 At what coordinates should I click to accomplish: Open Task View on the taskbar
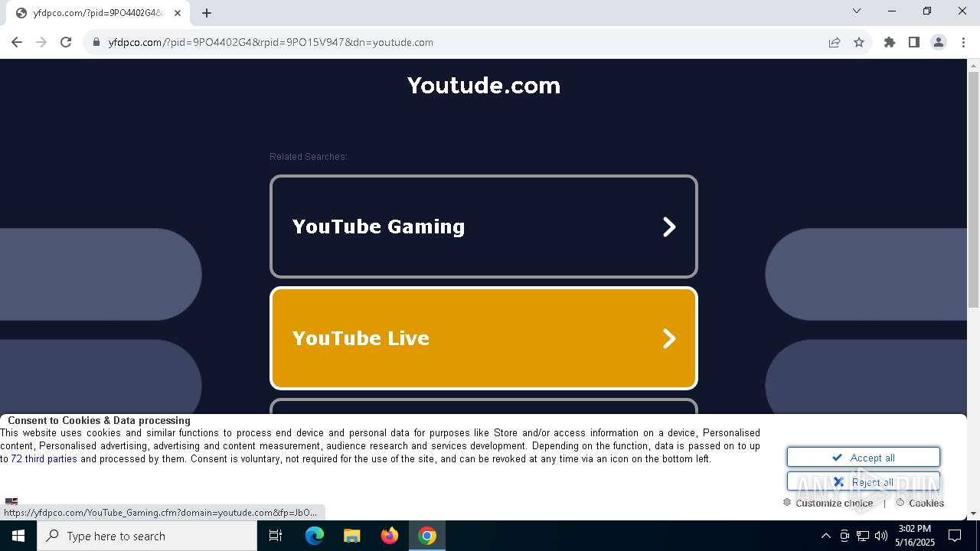[x=276, y=536]
